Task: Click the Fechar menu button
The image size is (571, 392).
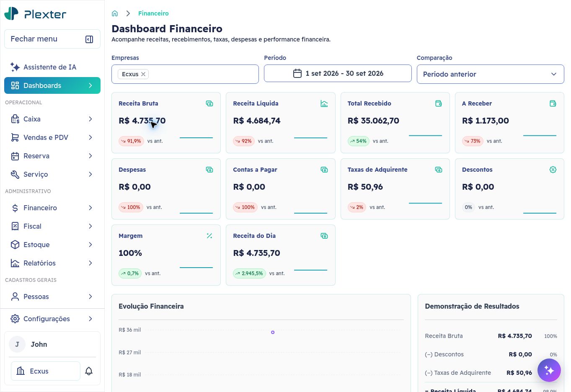Action: pyautogui.click(x=52, y=39)
